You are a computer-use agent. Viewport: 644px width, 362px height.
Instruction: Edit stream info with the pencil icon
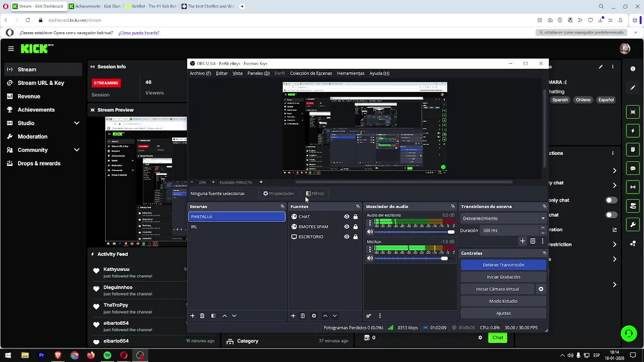click(600, 66)
